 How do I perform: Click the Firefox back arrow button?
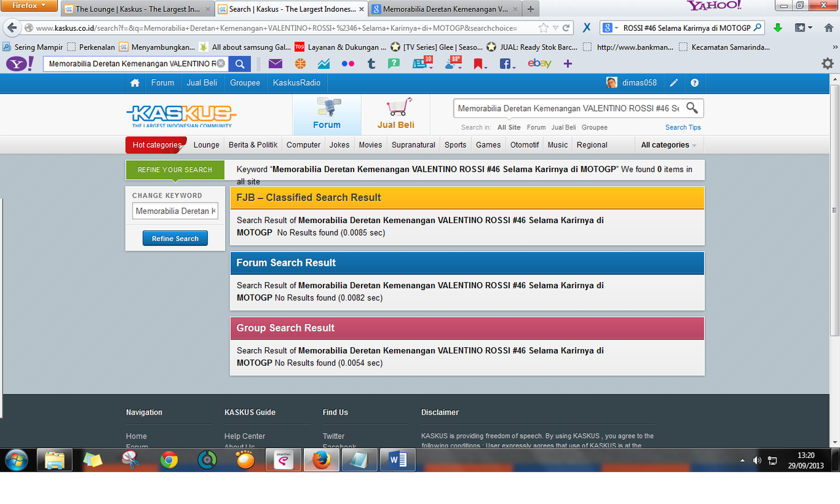pyautogui.click(x=12, y=28)
